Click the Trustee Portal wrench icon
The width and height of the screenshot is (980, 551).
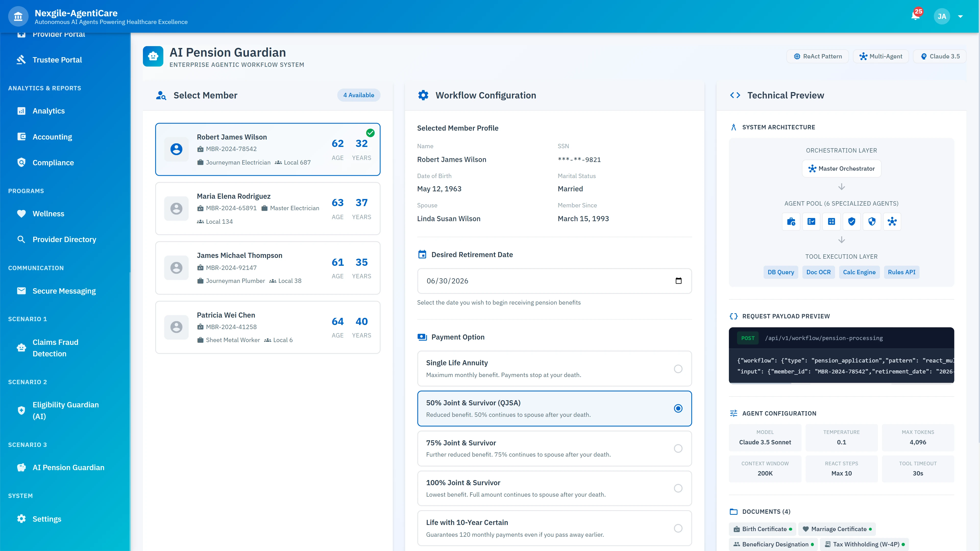point(21,60)
